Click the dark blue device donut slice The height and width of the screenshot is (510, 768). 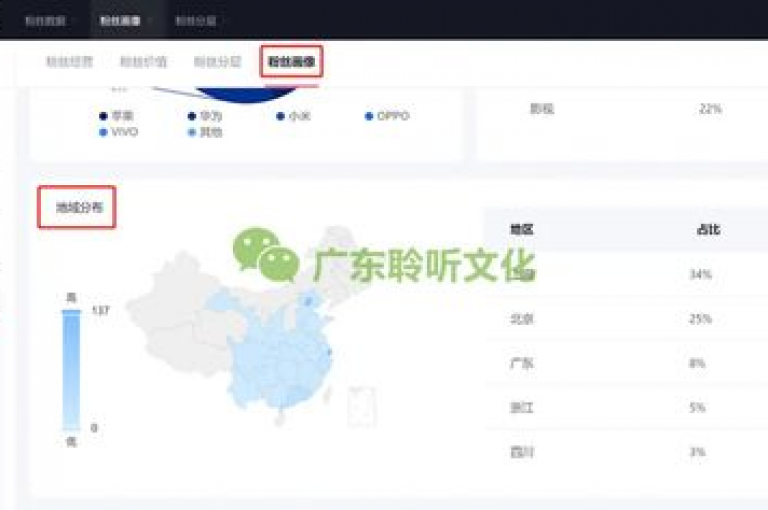pos(247,95)
